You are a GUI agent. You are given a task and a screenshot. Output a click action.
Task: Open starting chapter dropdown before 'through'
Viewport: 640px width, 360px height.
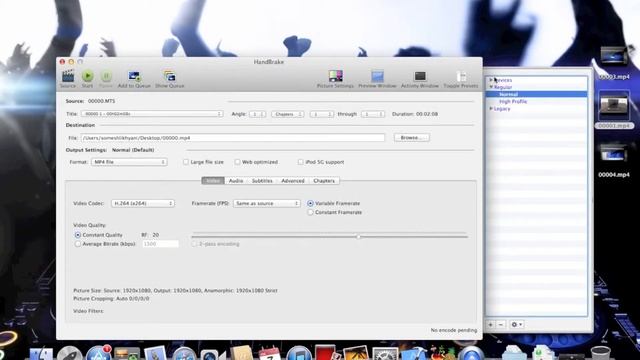pos(322,114)
